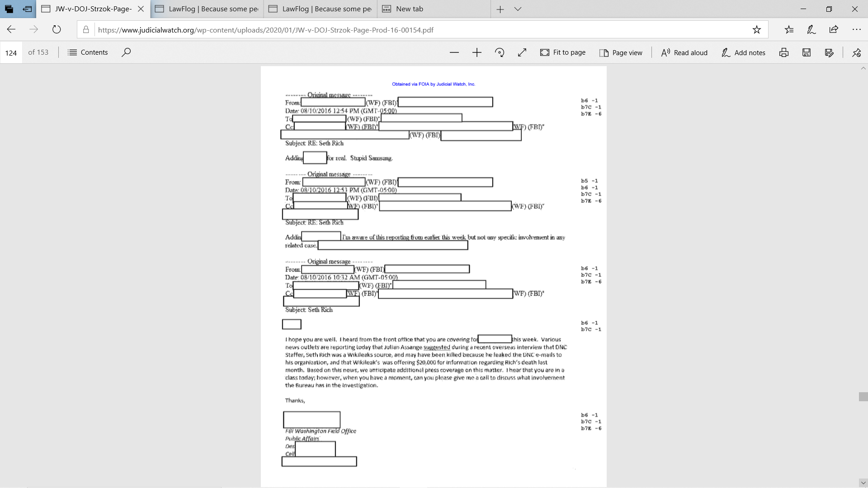Click Fit to page button
This screenshot has width=868, height=488.
563,52
